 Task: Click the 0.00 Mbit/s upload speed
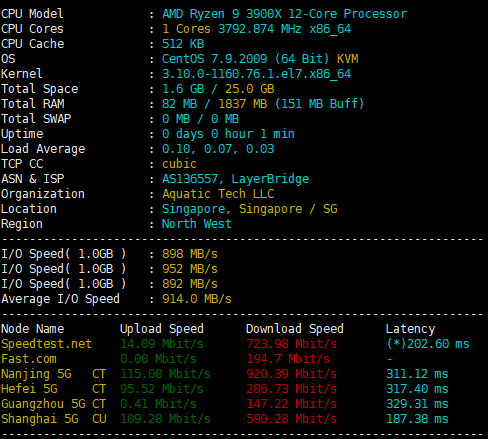158,359
